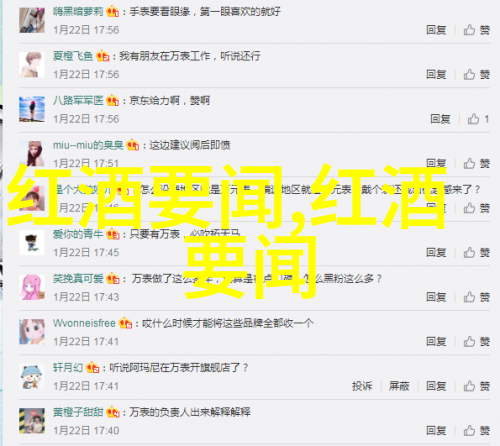
Task: Thumbs-up the 爱你的青牛 comment
Action: (x=476, y=253)
